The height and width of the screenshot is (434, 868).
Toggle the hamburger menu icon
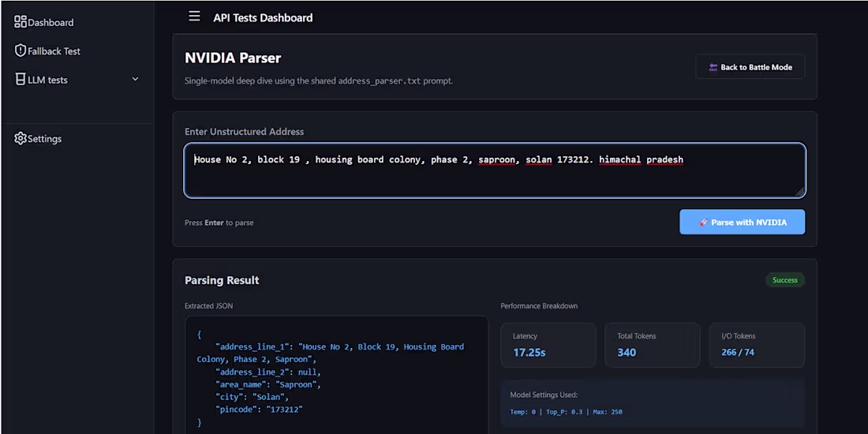tap(194, 17)
